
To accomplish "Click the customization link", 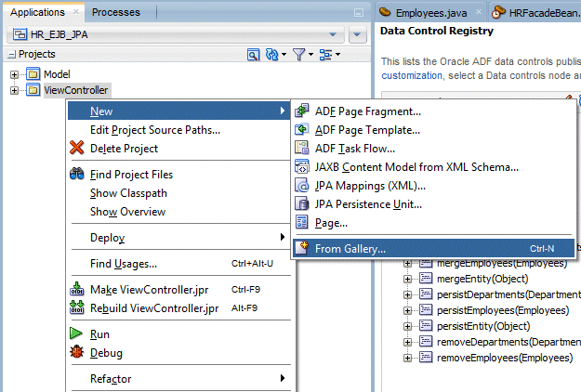I will 412,75.
